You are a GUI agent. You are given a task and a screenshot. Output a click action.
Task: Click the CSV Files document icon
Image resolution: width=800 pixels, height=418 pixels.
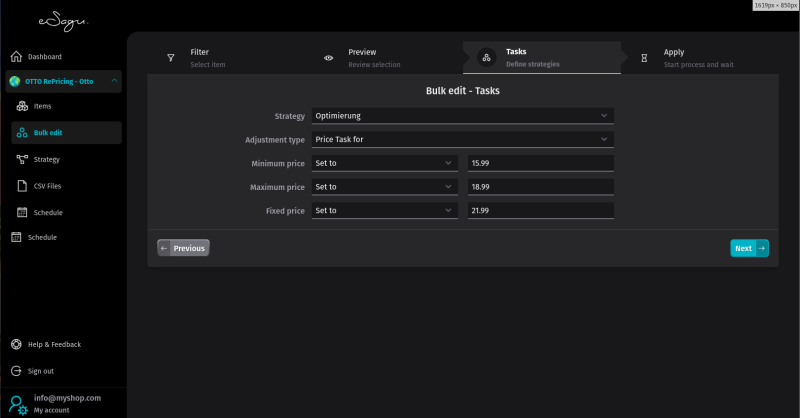pos(22,185)
